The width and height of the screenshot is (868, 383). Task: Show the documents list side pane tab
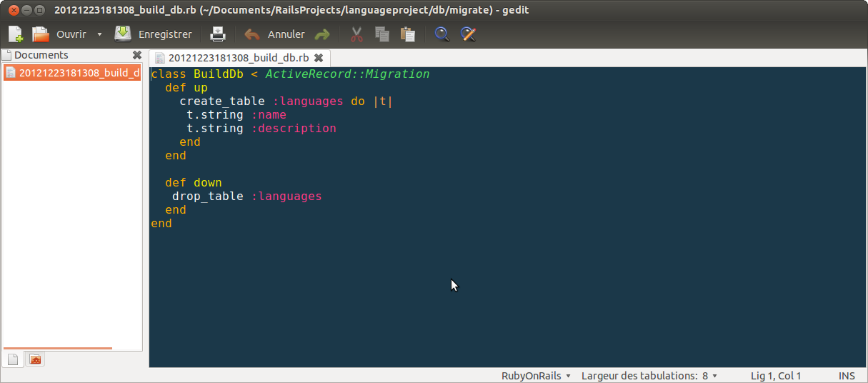point(13,359)
